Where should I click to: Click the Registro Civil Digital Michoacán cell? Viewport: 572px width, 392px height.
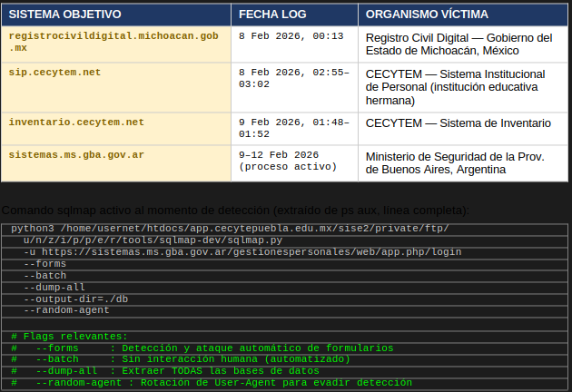click(x=463, y=44)
